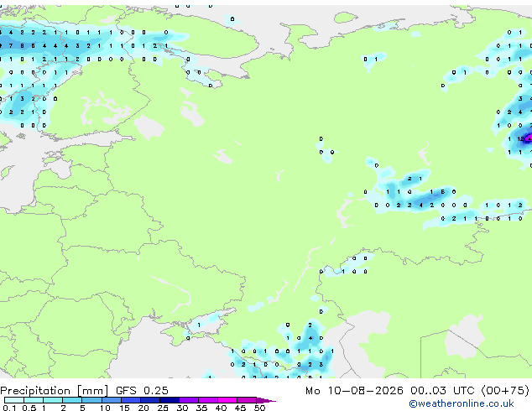
Task: Click legend scale label '25'
Action: [163, 408]
